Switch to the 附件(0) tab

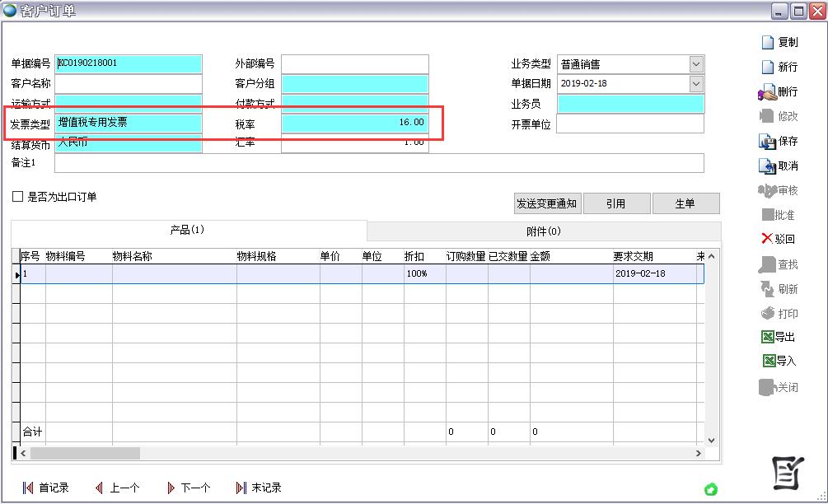tap(543, 231)
